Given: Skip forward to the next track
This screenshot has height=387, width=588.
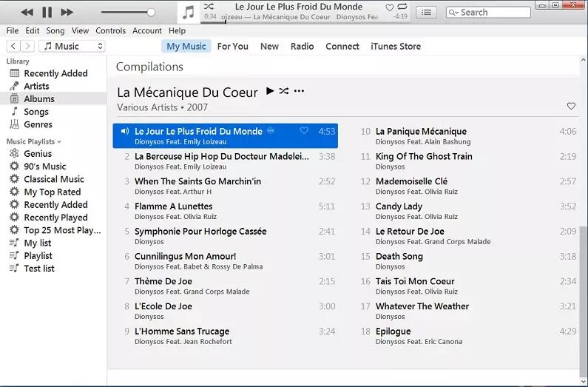Looking at the screenshot, I should pyautogui.click(x=67, y=13).
